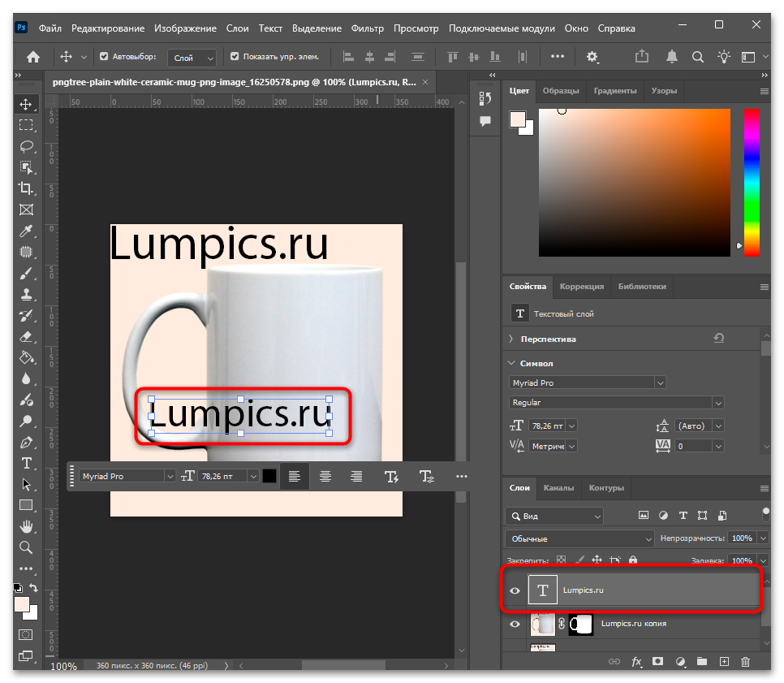
Task: Toggle the text layer filter icon
Action: (683, 516)
